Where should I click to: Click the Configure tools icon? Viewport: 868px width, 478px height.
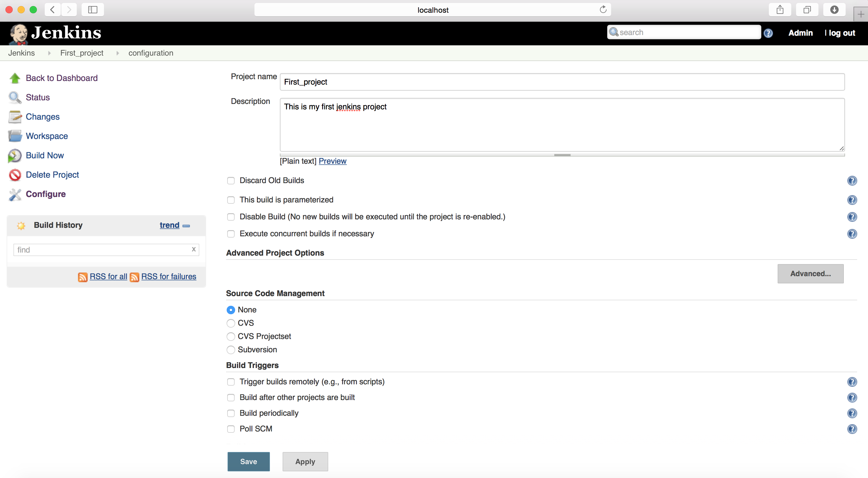click(15, 194)
